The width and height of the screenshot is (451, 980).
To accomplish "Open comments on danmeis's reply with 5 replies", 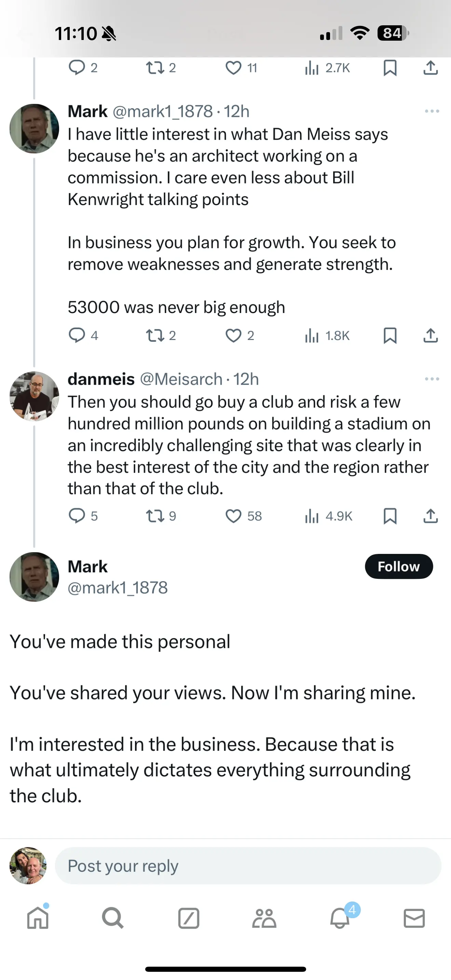I will 77,516.
